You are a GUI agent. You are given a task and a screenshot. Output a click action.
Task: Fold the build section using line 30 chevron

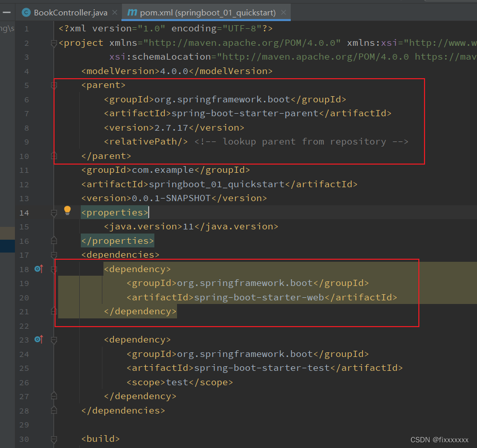pyautogui.click(x=54, y=439)
